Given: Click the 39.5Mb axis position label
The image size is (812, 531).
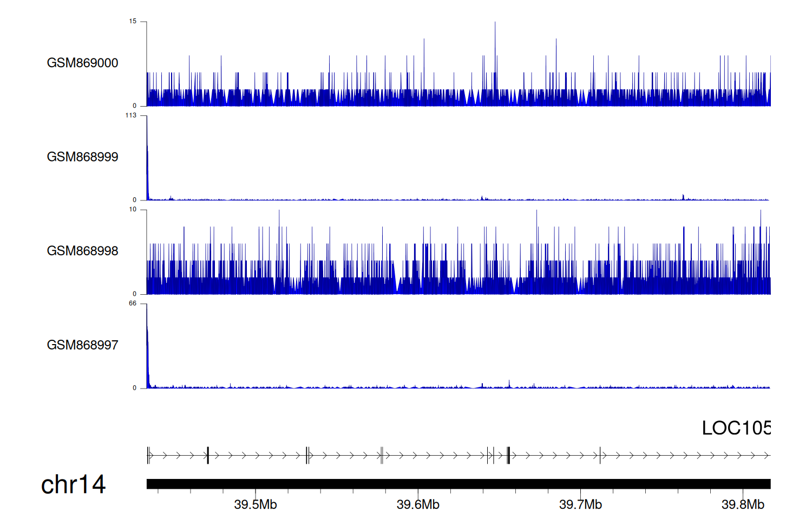Looking at the screenshot, I should [x=256, y=504].
